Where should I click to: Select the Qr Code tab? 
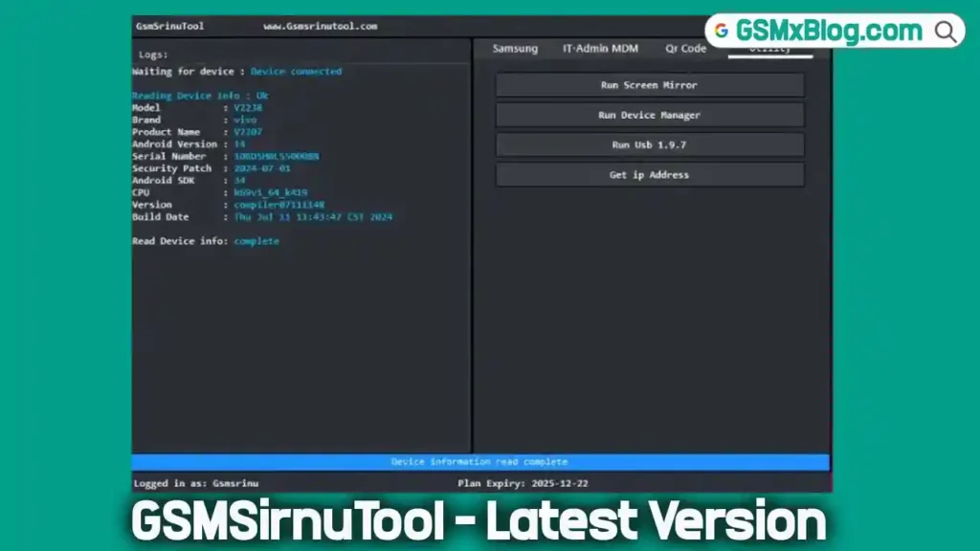[x=685, y=48]
